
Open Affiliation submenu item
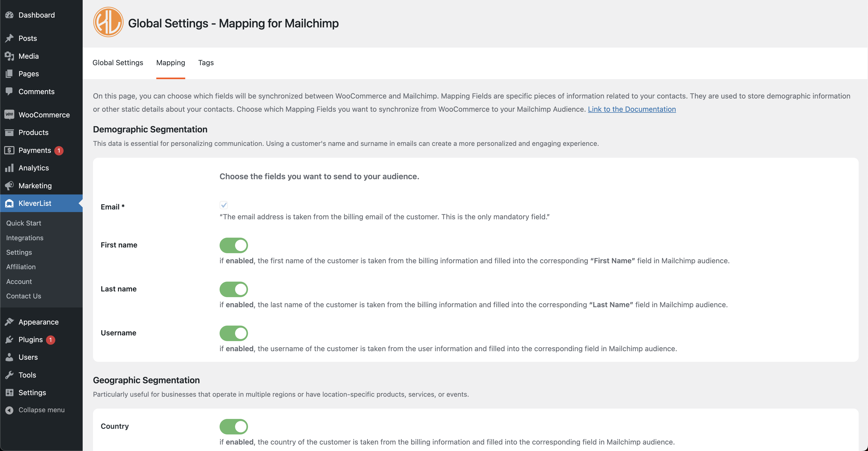point(21,267)
